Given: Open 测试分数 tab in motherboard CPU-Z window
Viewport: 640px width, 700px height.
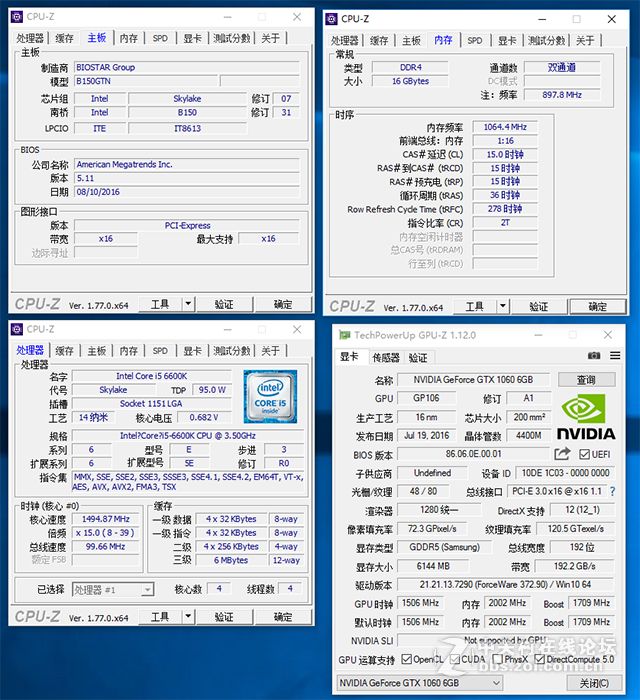Looking at the screenshot, I should click(x=232, y=38).
